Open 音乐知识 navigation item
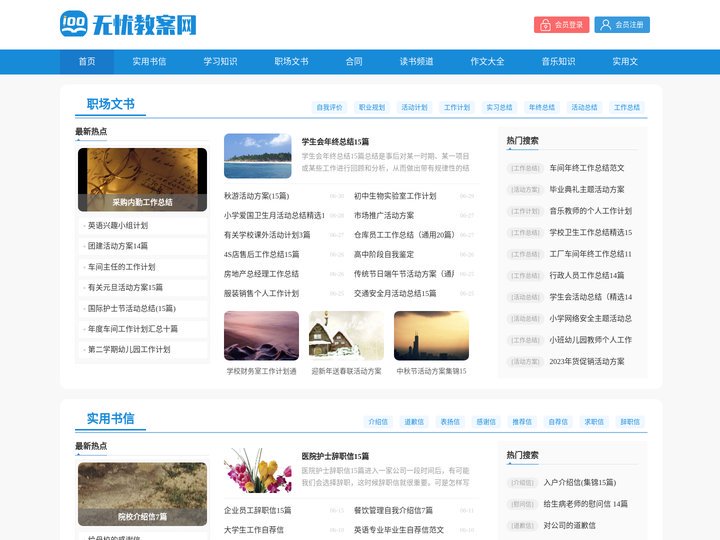The width and height of the screenshot is (720, 540). click(558, 62)
